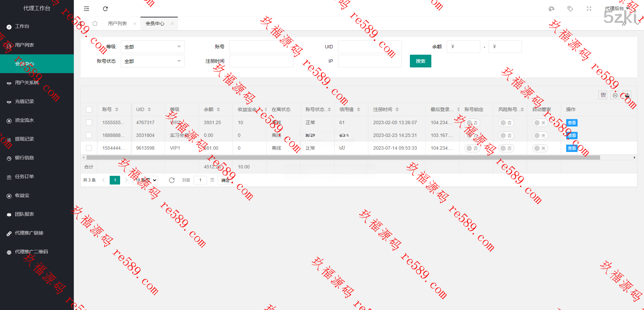The image size is (644, 310).
Task: Open the 账号状态 dropdown filter
Action: pyautogui.click(x=152, y=61)
